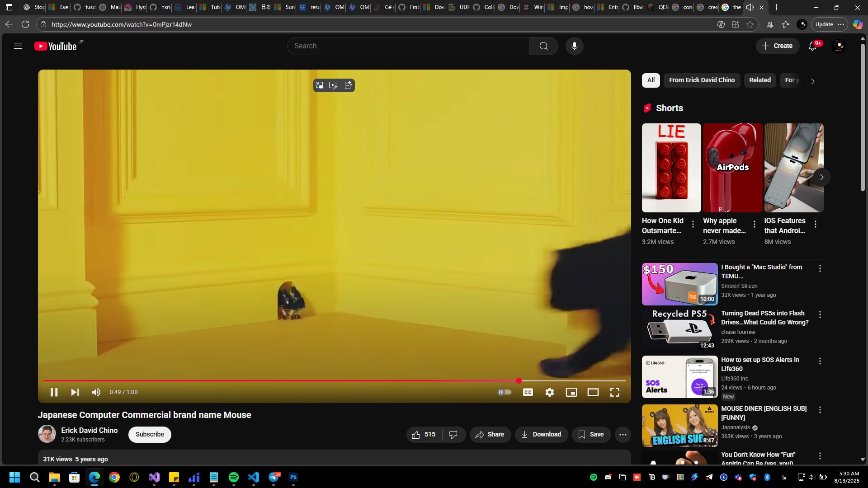Screen dimensions: 868x488
Task: Select the Related filter chip
Action: (x=759, y=80)
